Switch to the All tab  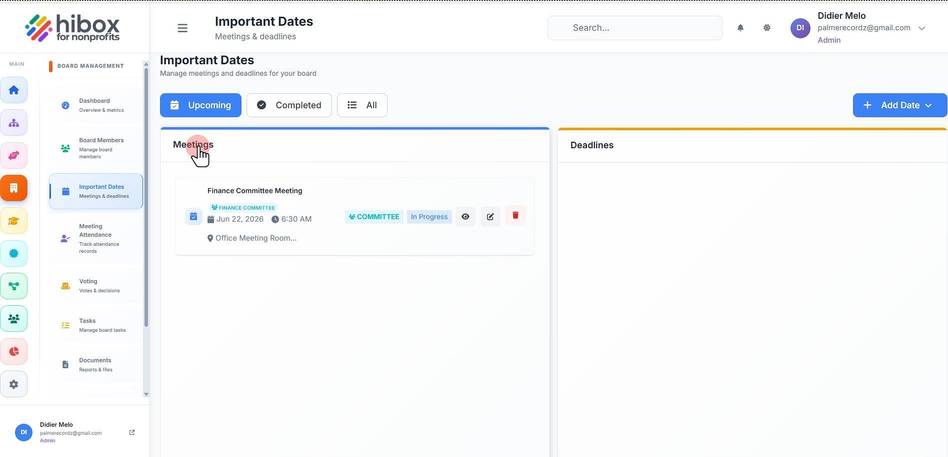pos(362,105)
